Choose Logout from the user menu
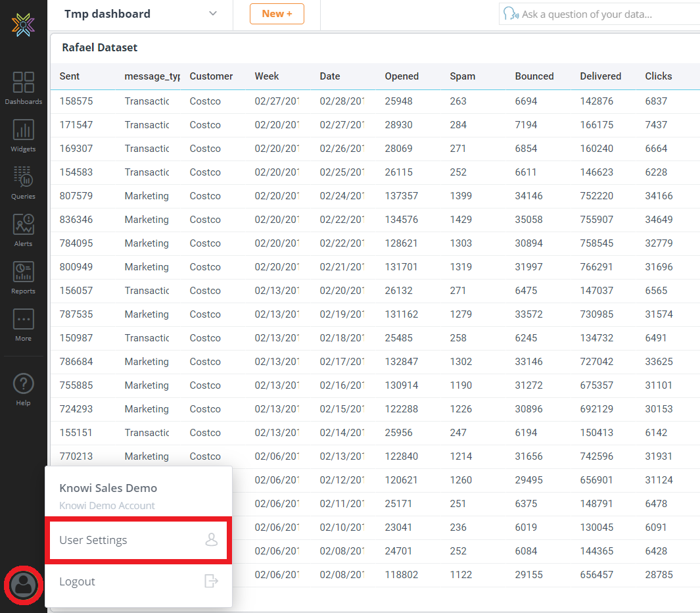The width and height of the screenshot is (700, 613). point(137,581)
